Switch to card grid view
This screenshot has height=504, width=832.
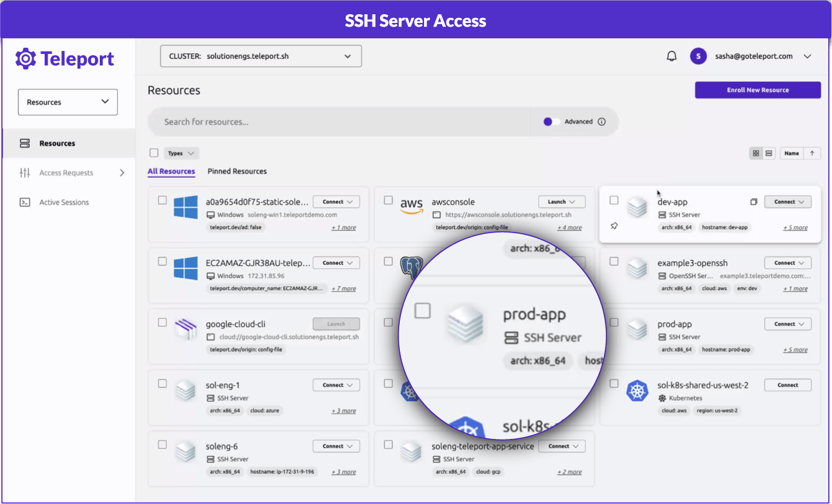(756, 153)
